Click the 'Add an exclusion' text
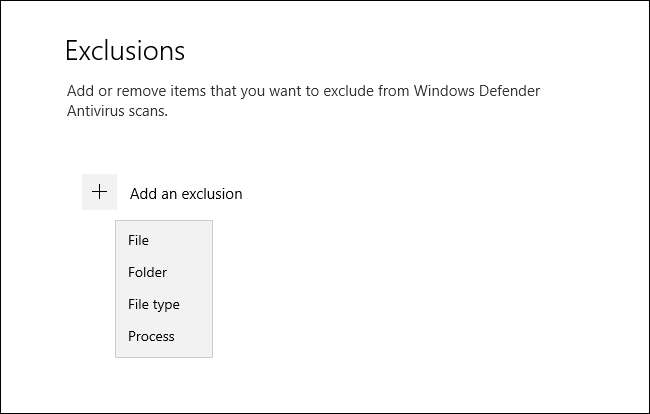 [186, 194]
